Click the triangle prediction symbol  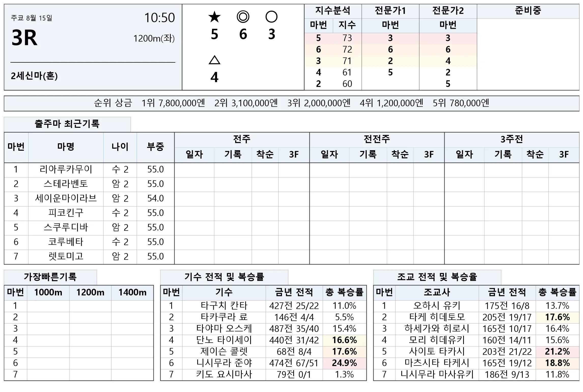(x=214, y=60)
